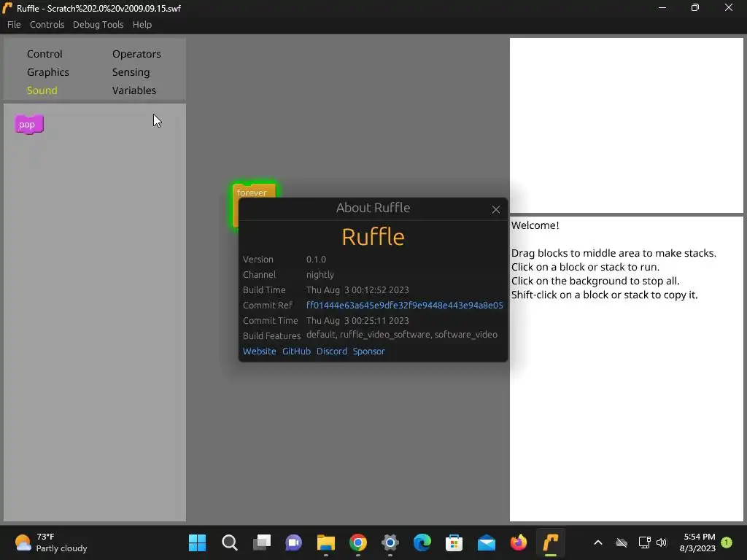
Task: Click the orange Ruffle title in the dialog
Action: coord(373,237)
